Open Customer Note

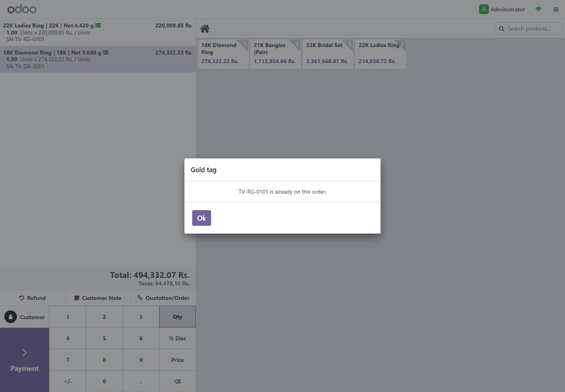point(98,298)
